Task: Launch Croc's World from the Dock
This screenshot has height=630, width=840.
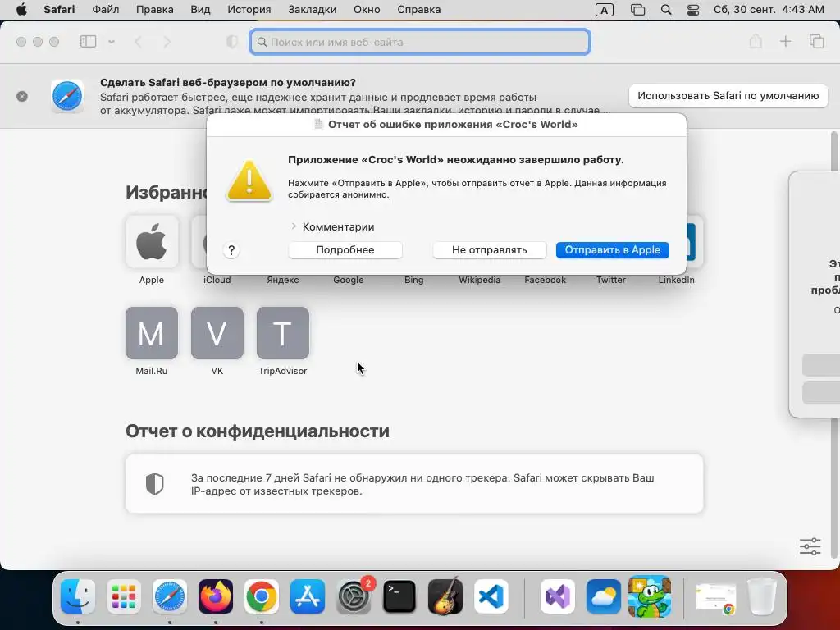Action: pyautogui.click(x=650, y=596)
